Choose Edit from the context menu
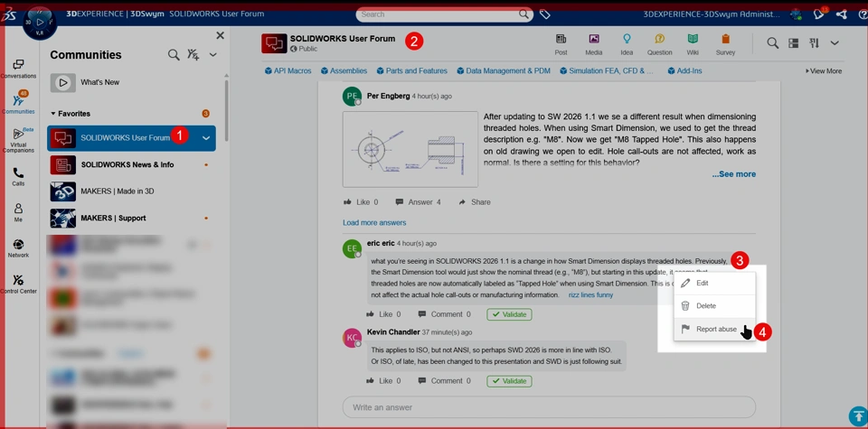Viewport: 868px width, 429px height. click(714, 283)
